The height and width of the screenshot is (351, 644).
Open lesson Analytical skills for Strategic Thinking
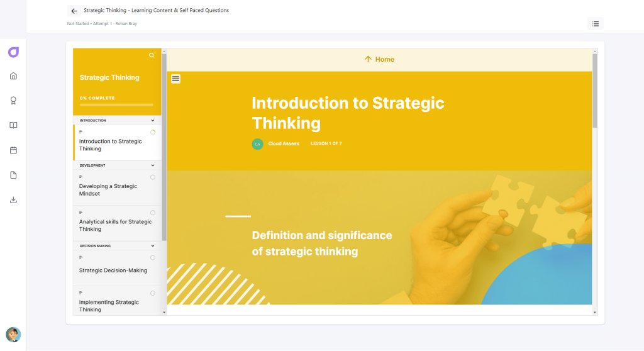[117, 223]
